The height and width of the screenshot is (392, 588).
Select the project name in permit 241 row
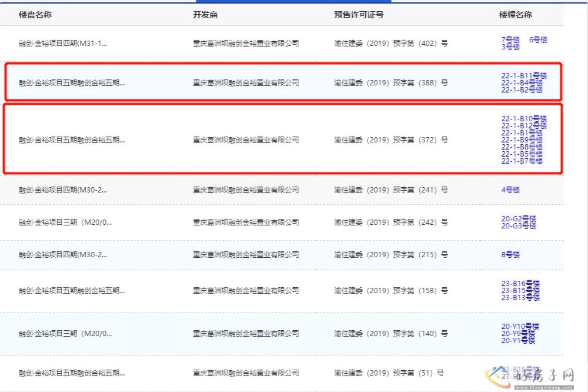coord(63,190)
